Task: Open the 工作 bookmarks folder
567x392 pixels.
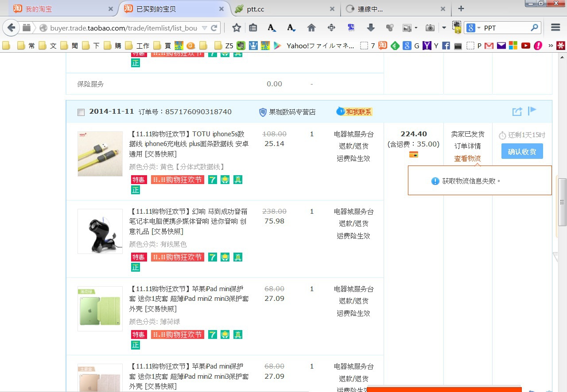Action: coord(137,46)
